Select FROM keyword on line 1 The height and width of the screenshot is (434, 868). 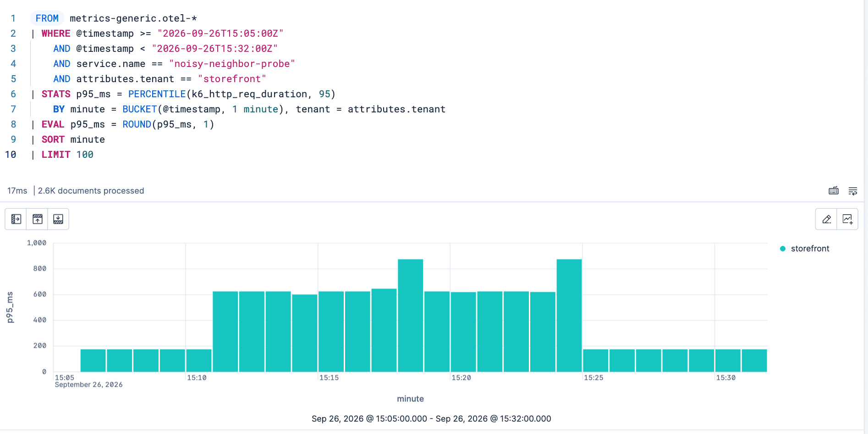click(47, 18)
